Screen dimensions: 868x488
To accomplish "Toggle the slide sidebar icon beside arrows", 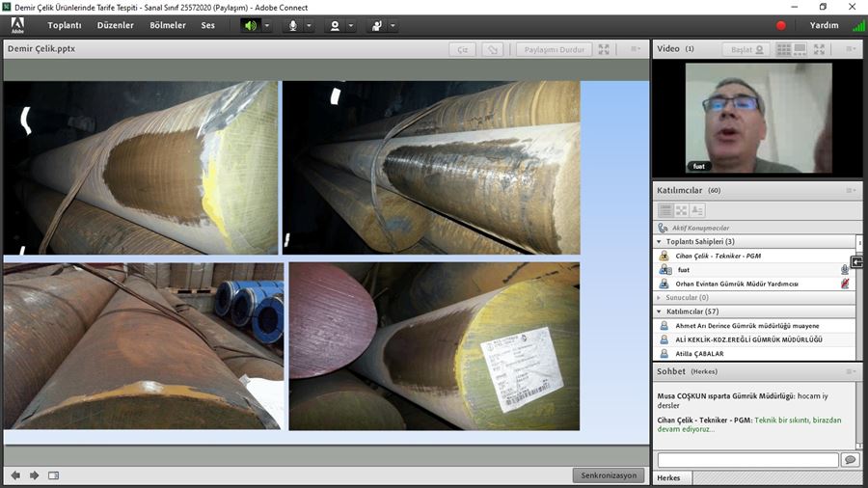I will point(54,474).
